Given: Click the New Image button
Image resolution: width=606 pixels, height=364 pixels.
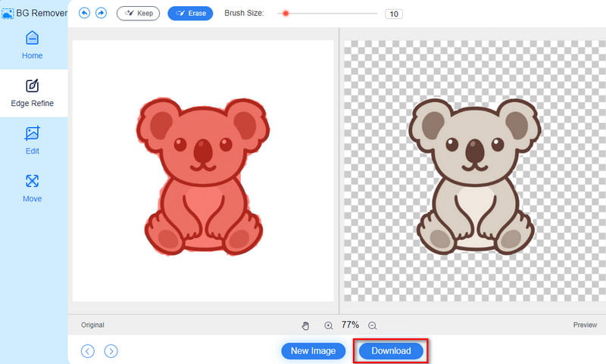Looking at the screenshot, I should coord(313,351).
